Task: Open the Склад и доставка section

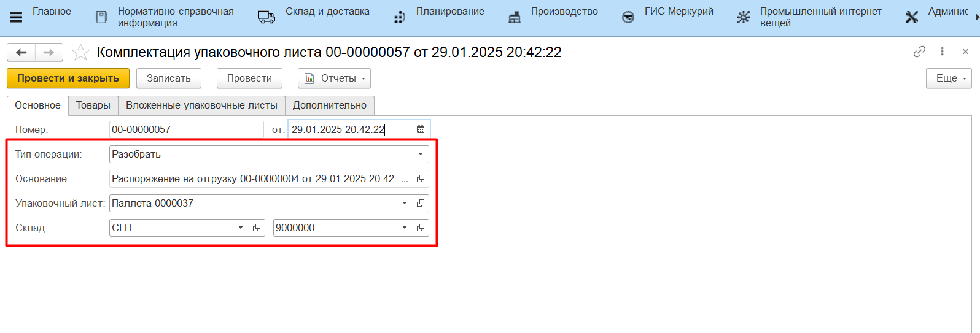Action: 327,12
